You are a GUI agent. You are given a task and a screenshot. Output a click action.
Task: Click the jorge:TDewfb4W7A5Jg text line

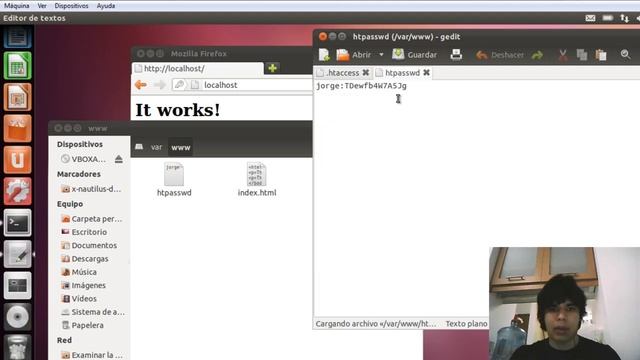362,86
